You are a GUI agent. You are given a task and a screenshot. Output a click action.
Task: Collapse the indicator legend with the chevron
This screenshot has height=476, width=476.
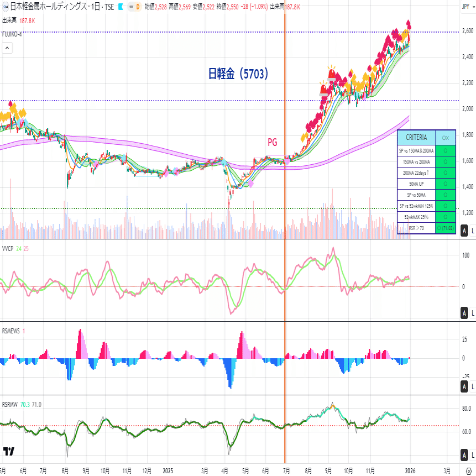point(7,48)
